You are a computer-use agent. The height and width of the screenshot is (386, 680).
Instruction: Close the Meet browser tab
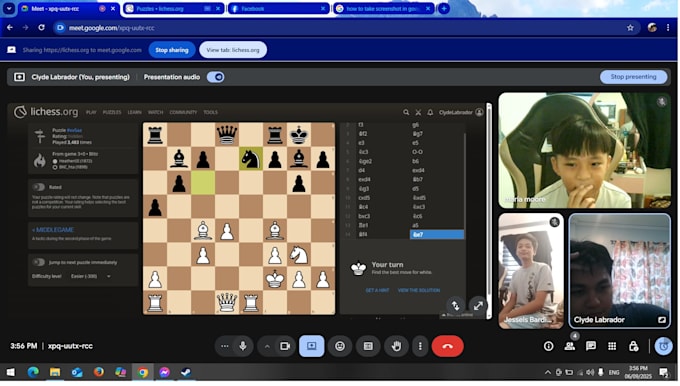tap(113, 8)
